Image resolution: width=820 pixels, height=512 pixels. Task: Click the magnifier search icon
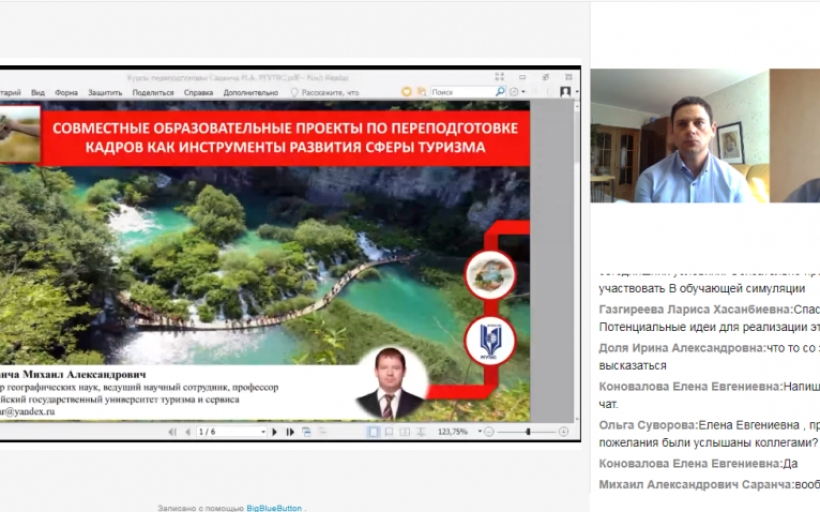500,92
